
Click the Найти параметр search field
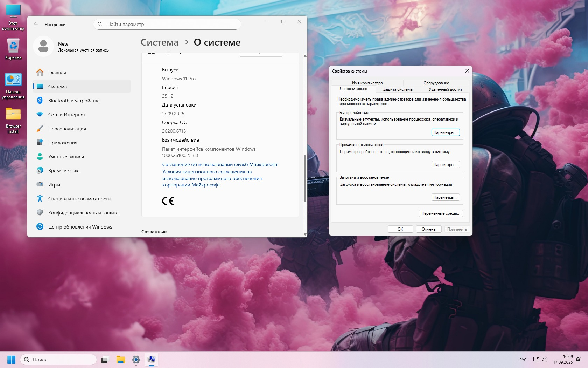tap(167, 24)
